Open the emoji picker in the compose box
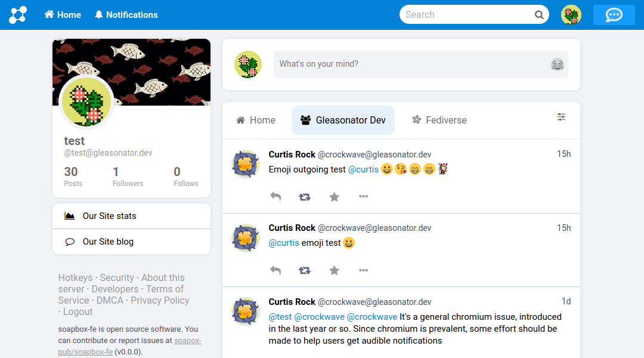This screenshot has width=644, height=358. click(557, 64)
